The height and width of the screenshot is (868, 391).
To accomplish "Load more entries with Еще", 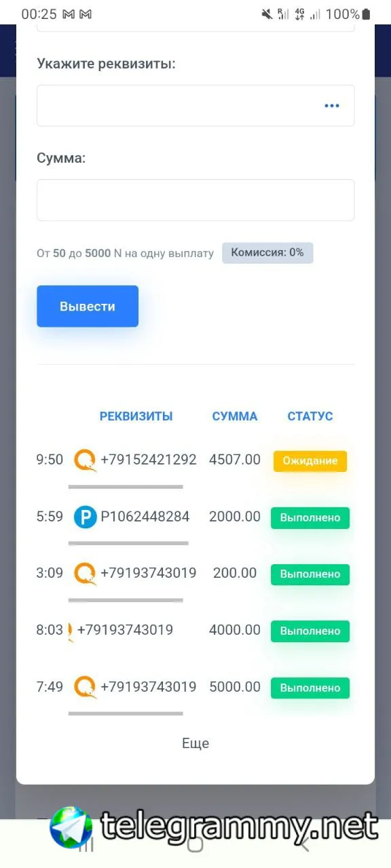I will (195, 743).
